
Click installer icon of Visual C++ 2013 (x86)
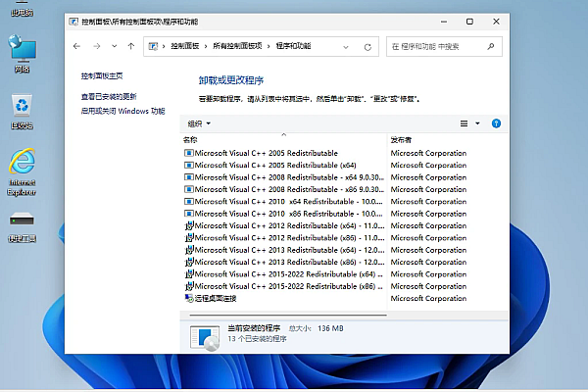(x=189, y=262)
